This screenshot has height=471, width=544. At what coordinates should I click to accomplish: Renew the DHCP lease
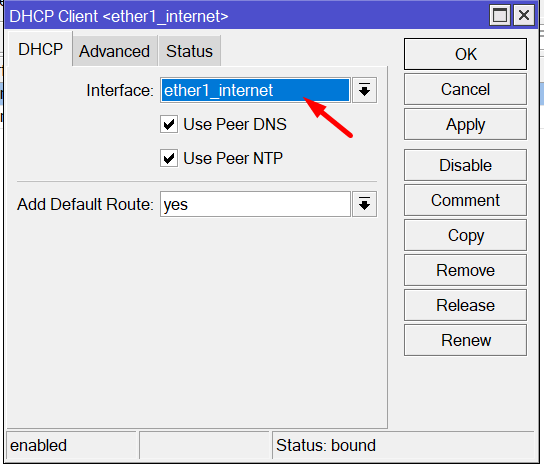pos(465,340)
